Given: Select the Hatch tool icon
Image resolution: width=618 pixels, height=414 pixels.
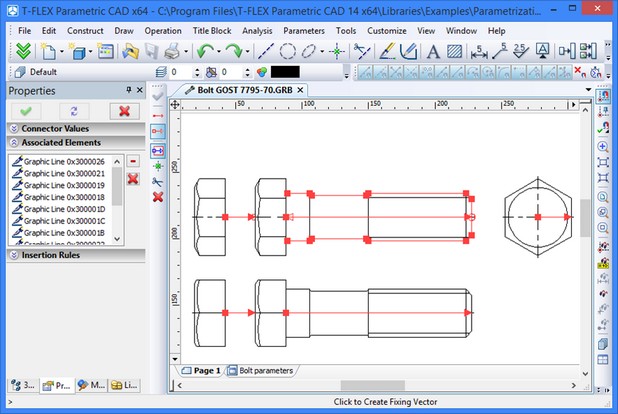Looking at the screenshot, I should 454,51.
